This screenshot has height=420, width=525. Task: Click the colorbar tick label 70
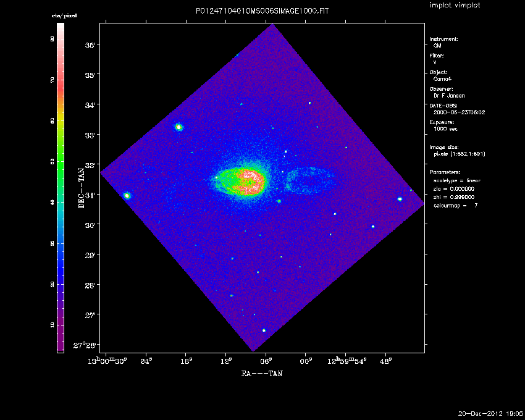tap(52, 80)
